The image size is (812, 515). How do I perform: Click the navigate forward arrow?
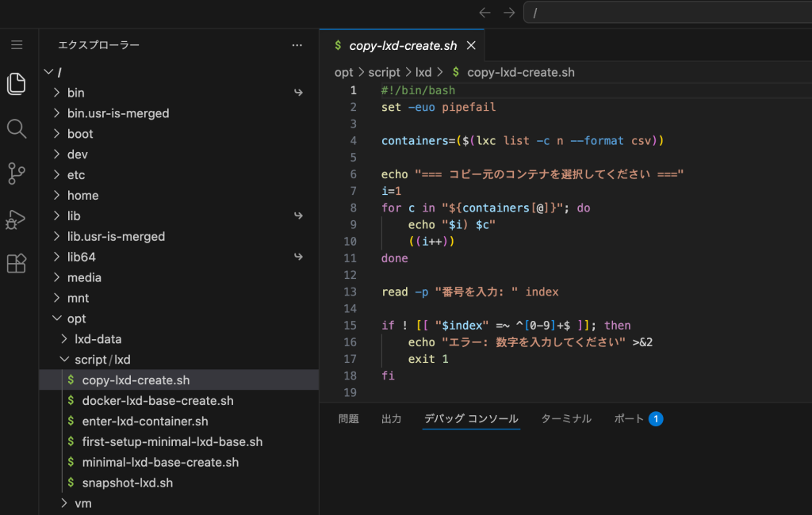pyautogui.click(x=509, y=13)
